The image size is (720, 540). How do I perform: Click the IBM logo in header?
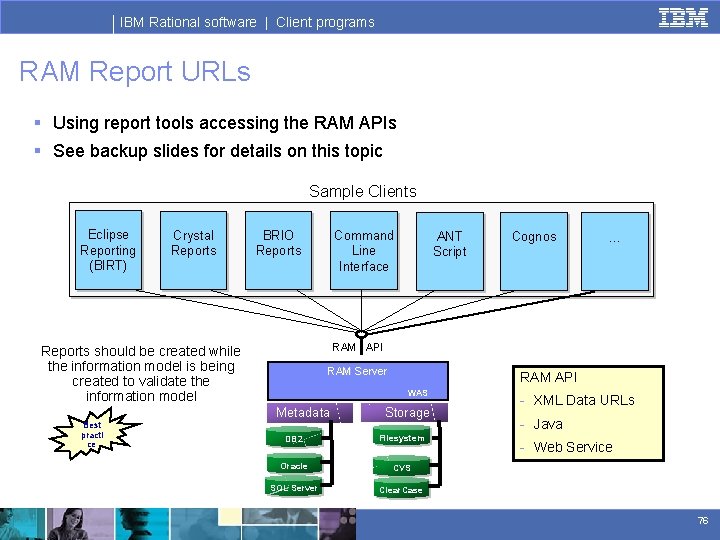click(x=683, y=18)
